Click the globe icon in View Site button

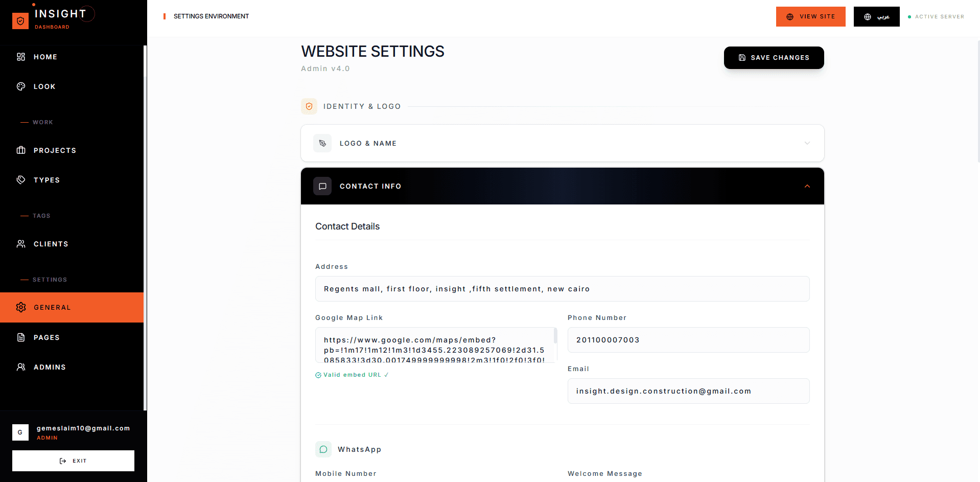coord(790,17)
